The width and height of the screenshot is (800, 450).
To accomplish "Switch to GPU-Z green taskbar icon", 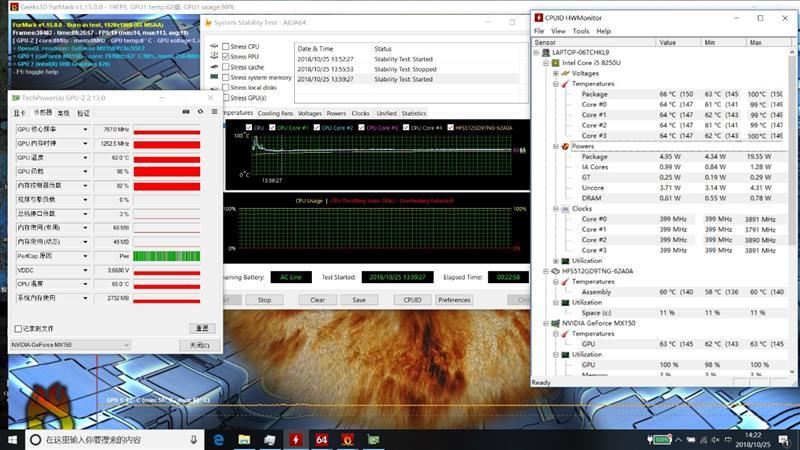I will 373,439.
